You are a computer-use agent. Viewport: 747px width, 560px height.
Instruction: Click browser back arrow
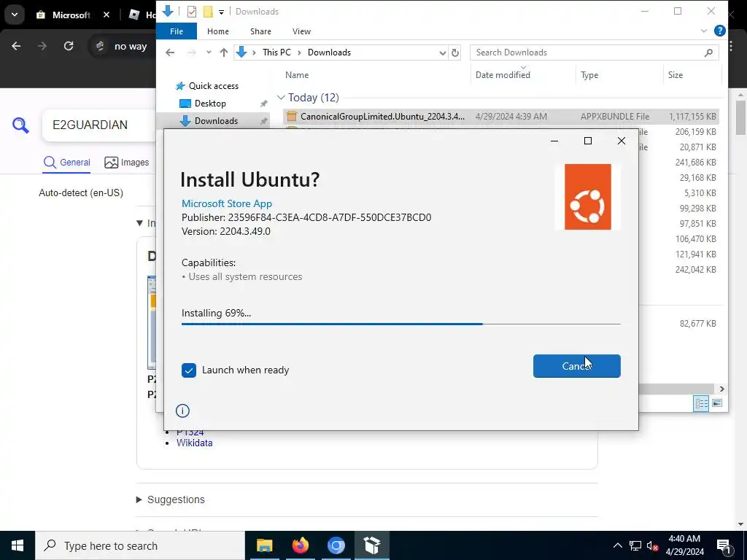tap(16, 46)
